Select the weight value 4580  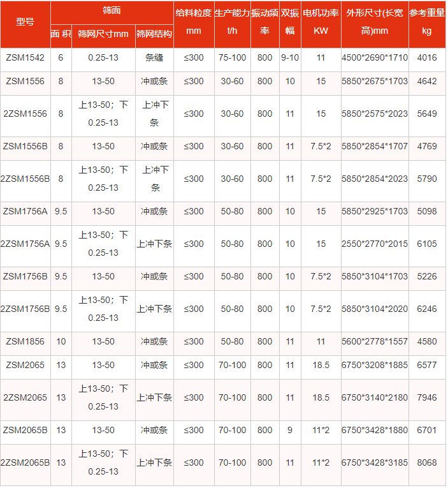point(426,342)
